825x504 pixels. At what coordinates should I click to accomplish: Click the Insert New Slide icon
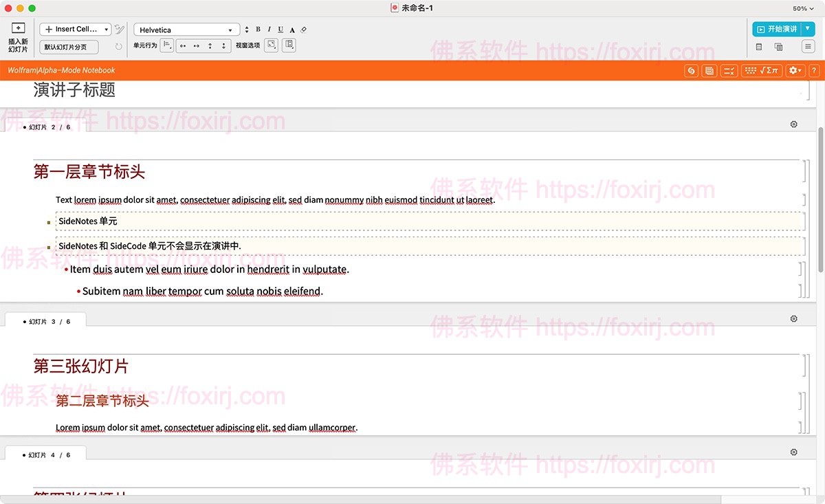tap(19, 29)
